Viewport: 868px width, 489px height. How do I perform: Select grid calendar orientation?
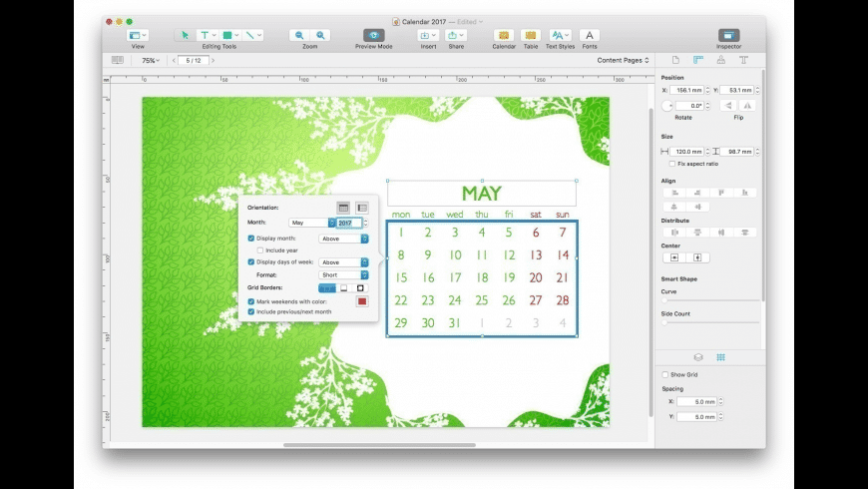click(343, 208)
